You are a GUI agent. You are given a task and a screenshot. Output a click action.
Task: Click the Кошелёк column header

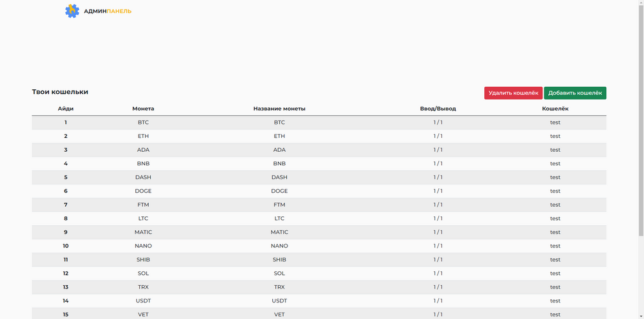tap(555, 108)
